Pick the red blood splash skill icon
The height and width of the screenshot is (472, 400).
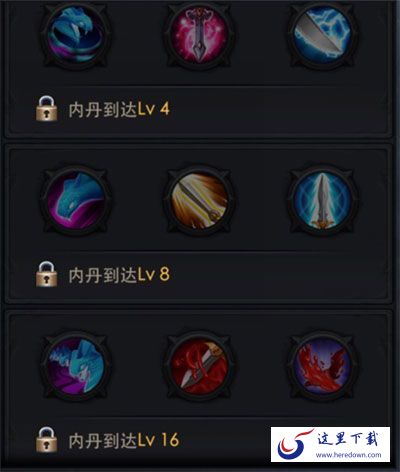point(322,366)
